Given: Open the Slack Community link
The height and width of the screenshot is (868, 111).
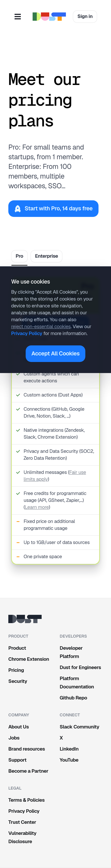Looking at the screenshot, I should point(80,727).
